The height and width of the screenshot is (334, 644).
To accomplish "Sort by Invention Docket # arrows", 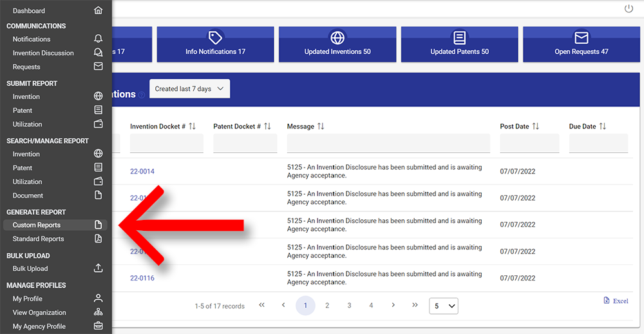I will (192, 126).
